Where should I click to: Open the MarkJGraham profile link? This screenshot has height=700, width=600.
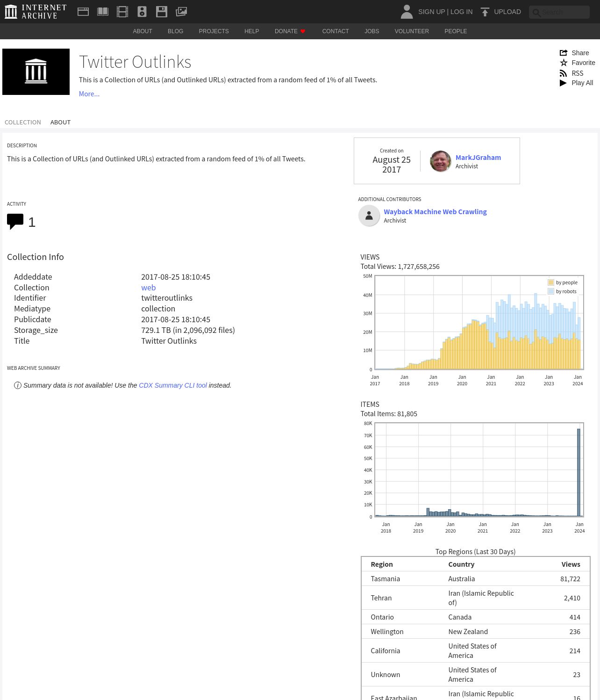point(478,158)
